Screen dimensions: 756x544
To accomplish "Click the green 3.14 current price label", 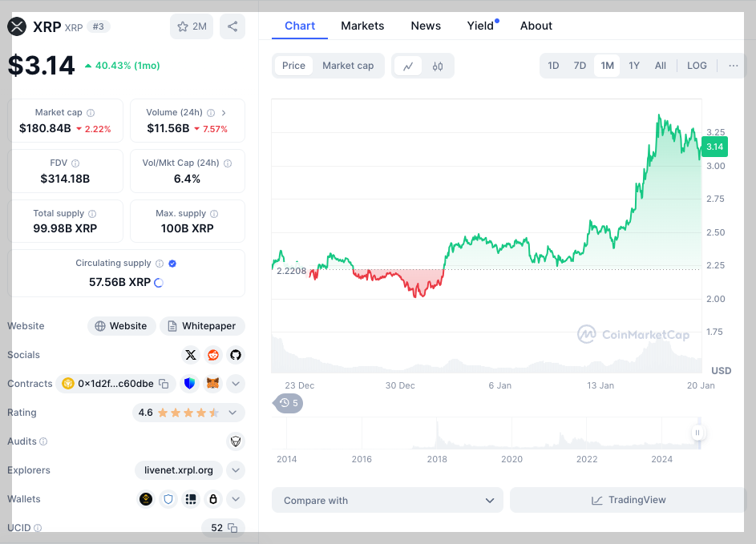I will point(714,147).
